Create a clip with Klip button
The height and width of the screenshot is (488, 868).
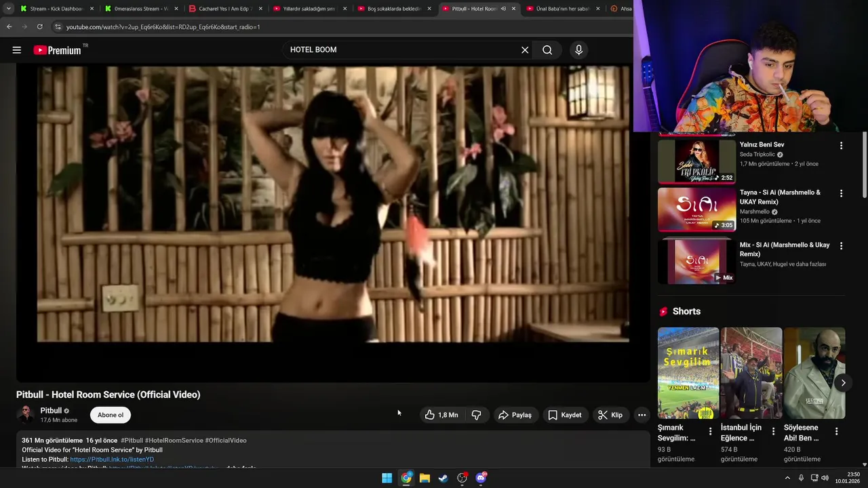pyautogui.click(x=610, y=415)
